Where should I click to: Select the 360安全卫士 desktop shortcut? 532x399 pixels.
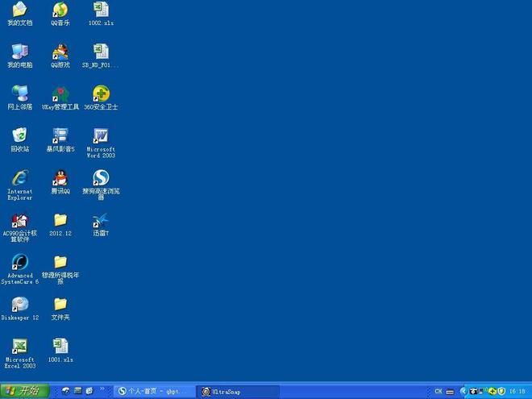[101, 98]
